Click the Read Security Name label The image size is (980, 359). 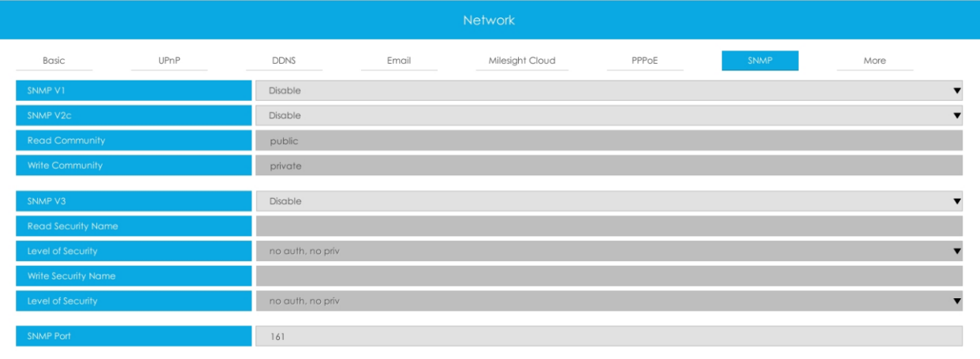[134, 226]
